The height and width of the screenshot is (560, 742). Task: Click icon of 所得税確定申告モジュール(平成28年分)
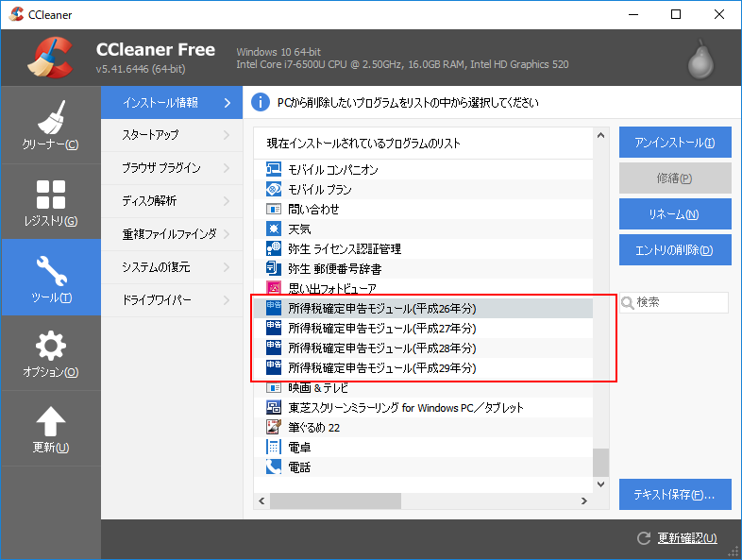click(274, 348)
